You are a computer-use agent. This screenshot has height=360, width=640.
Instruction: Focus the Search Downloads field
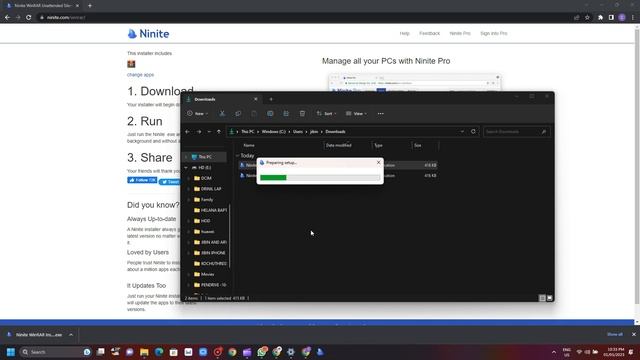click(516, 132)
